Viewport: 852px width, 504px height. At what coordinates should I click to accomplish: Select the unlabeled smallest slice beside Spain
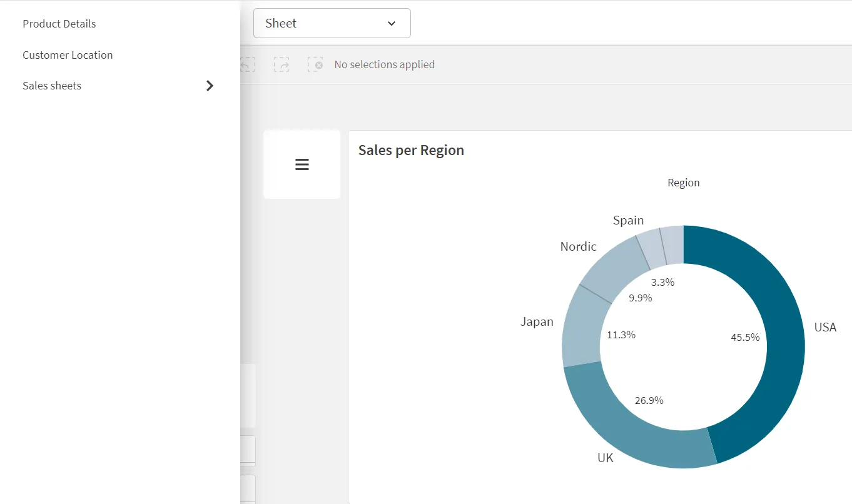672,244
